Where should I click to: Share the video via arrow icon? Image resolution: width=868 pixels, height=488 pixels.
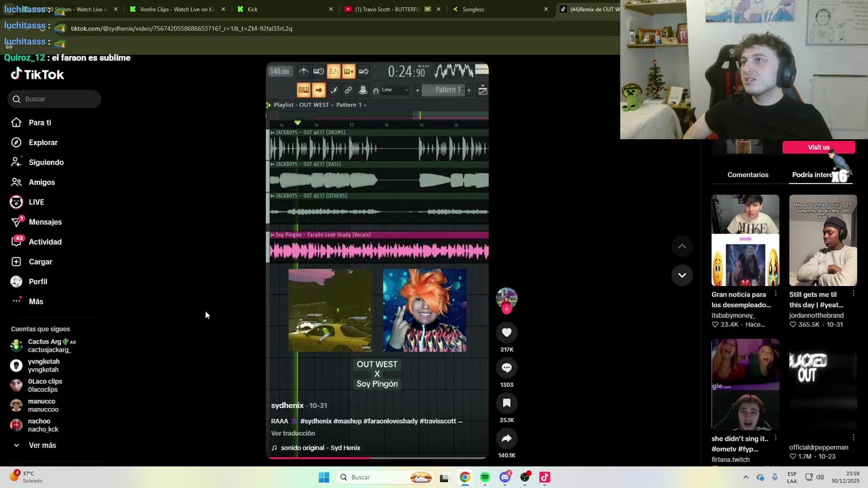click(507, 438)
